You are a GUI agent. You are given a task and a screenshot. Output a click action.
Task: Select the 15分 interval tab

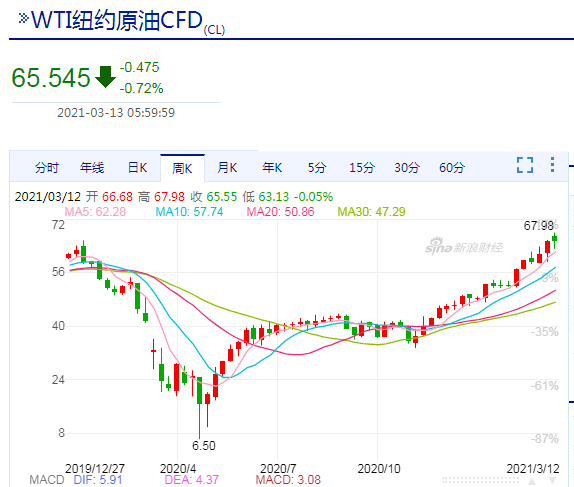click(362, 168)
